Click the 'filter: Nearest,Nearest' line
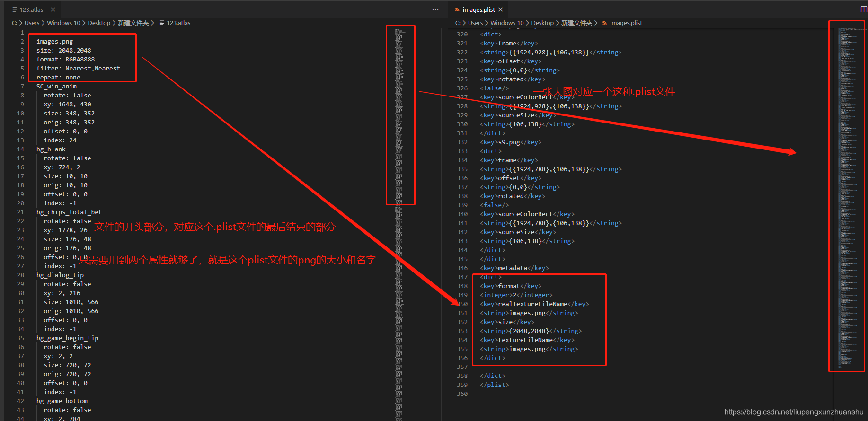The height and width of the screenshot is (421, 868). 78,68
